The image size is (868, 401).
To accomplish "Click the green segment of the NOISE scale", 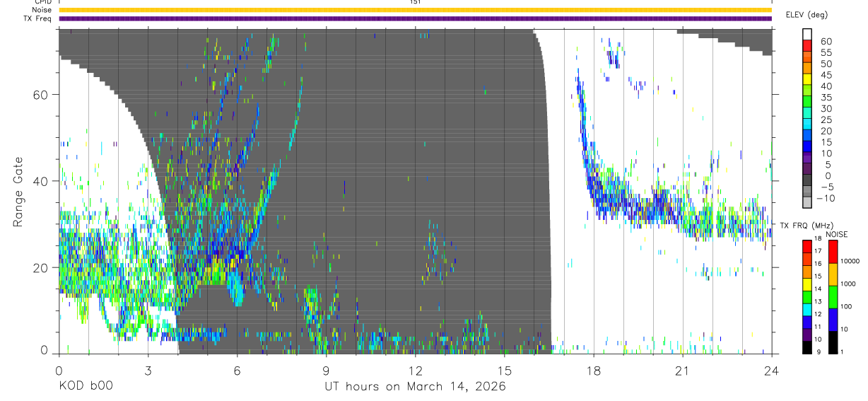I will (833, 296).
